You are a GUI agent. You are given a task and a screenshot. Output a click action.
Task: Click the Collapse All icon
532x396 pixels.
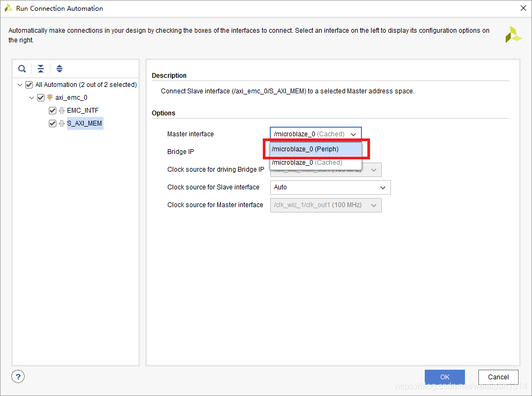pos(41,69)
